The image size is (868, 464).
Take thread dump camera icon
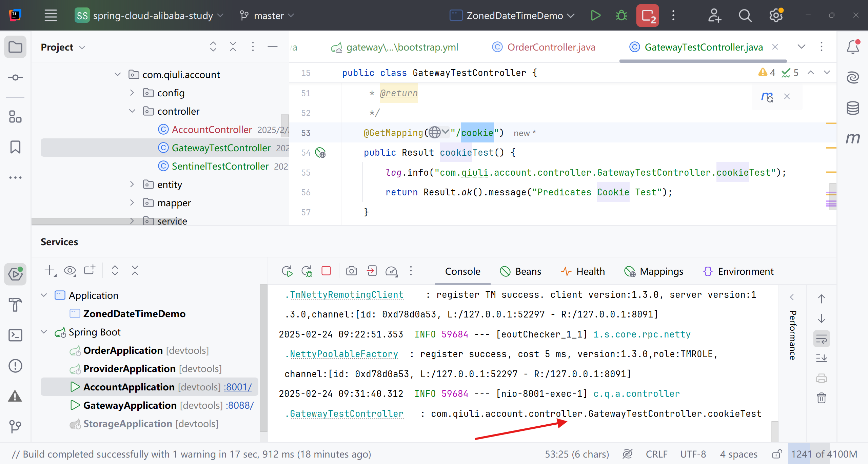(352, 271)
